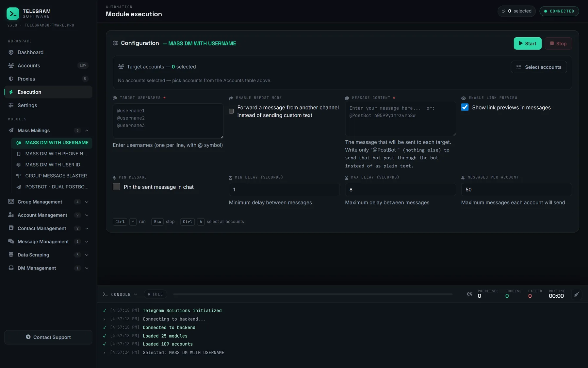
Task: Click the 0 selected pill in header
Action: coord(516,11)
